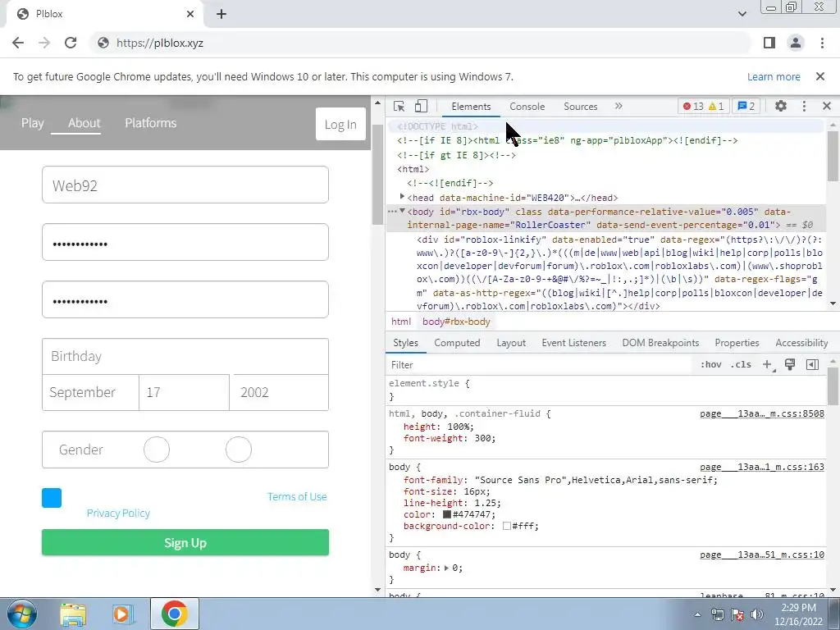
Task: Click the Play nav link
Action: click(x=33, y=123)
